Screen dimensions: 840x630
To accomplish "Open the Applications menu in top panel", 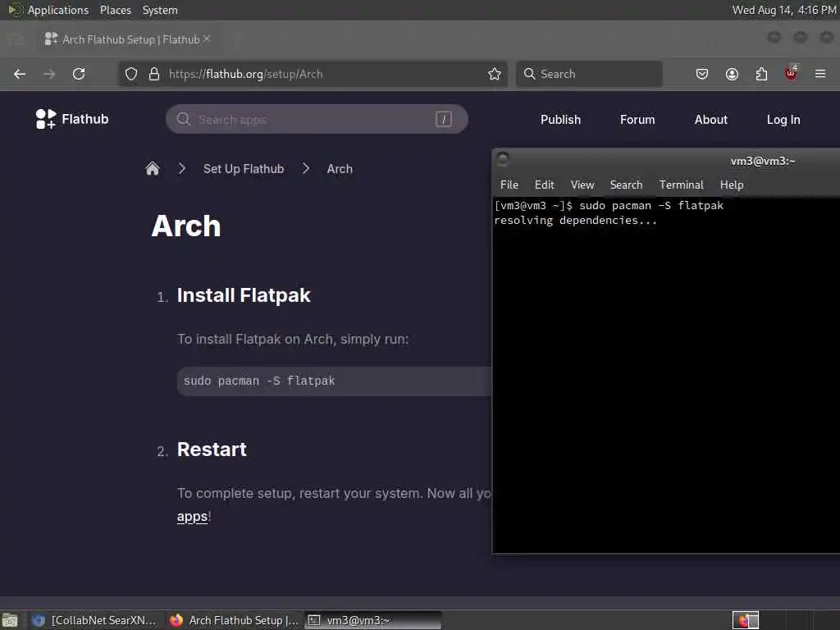I will pos(58,10).
